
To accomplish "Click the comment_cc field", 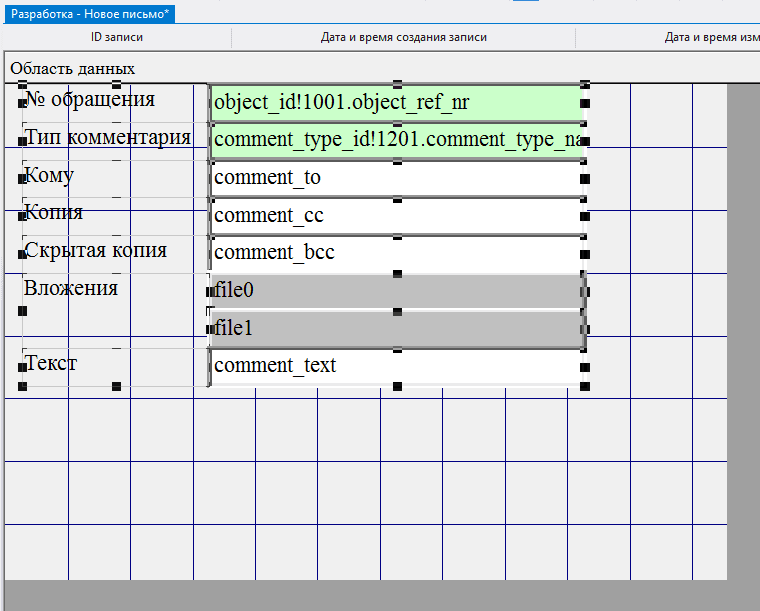I will pyautogui.click(x=396, y=216).
